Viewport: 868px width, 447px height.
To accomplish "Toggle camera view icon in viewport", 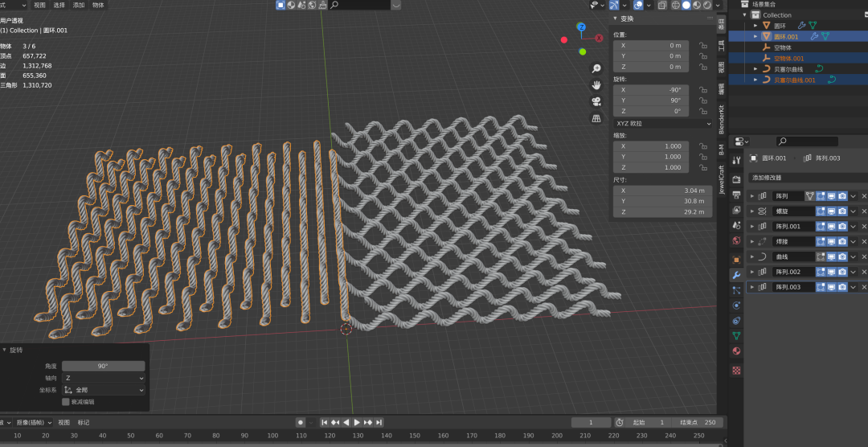I will point(596,102).
